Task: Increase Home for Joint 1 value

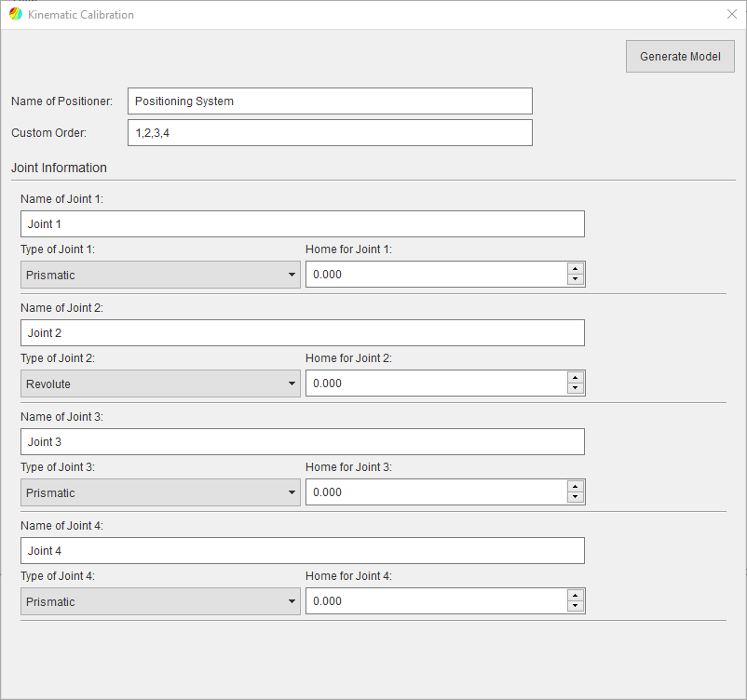Action: pyautogui.click(x=576, y=269)
